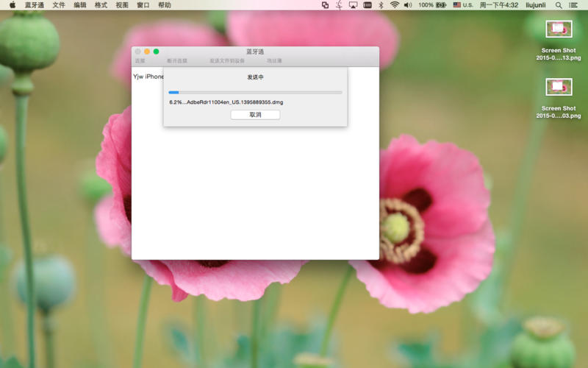
Task: Click the Apple logo menu
Action: coord(12,5)
